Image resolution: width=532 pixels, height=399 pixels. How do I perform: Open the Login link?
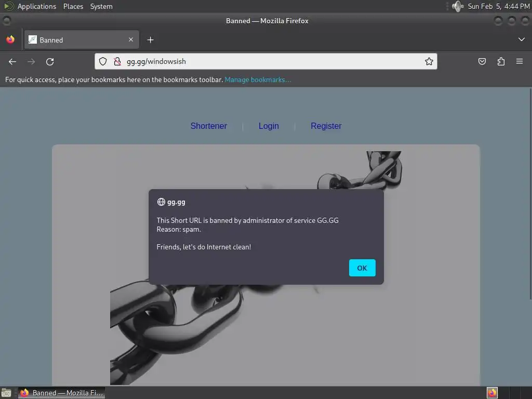tap(269, 126)
